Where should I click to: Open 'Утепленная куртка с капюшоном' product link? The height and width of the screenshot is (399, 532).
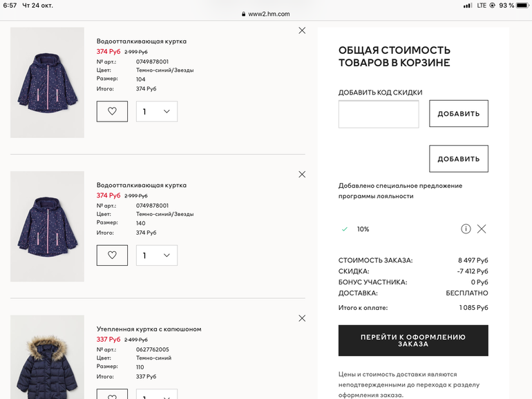pos(149,329)
